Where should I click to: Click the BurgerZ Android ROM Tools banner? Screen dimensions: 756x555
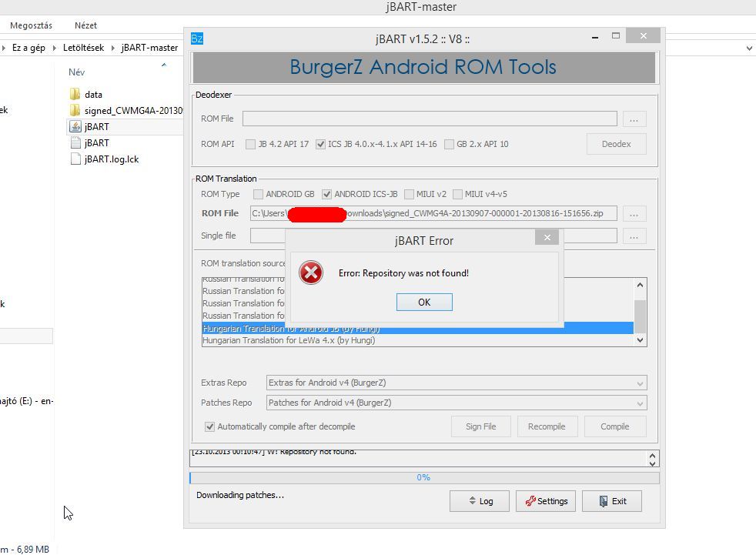point(423,68)
